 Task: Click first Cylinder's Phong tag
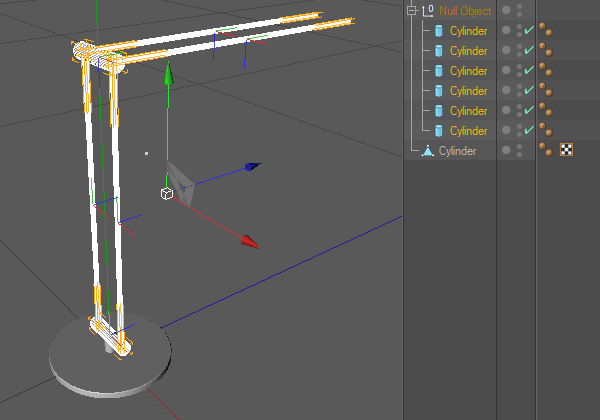(546, 30)
